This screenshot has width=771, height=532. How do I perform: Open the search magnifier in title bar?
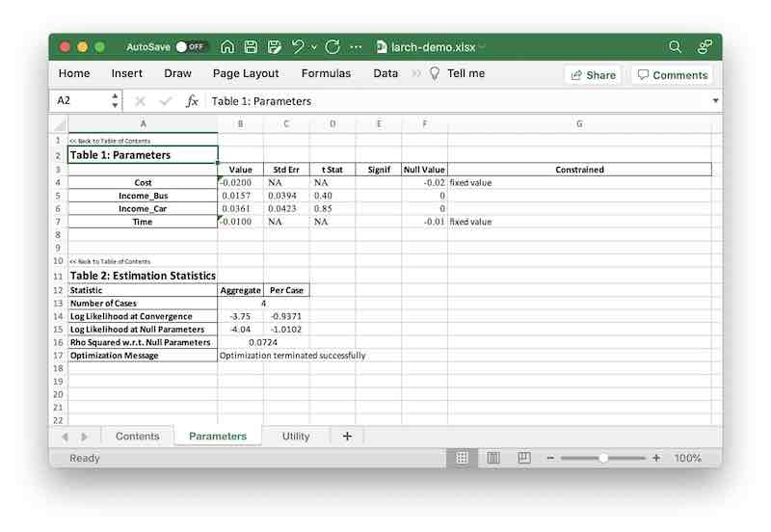tap(675, 46)
